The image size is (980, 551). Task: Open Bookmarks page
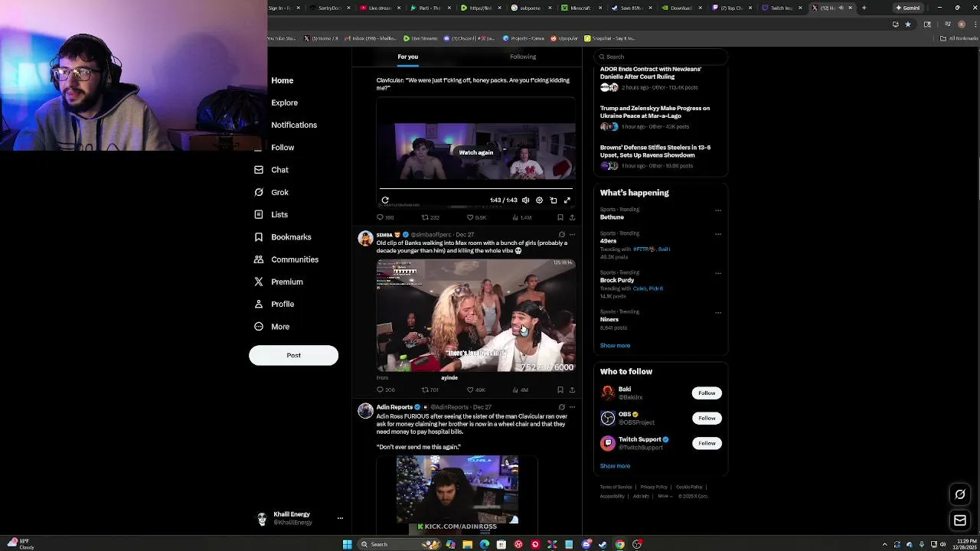pyautogui.click(x=291, y=237)
